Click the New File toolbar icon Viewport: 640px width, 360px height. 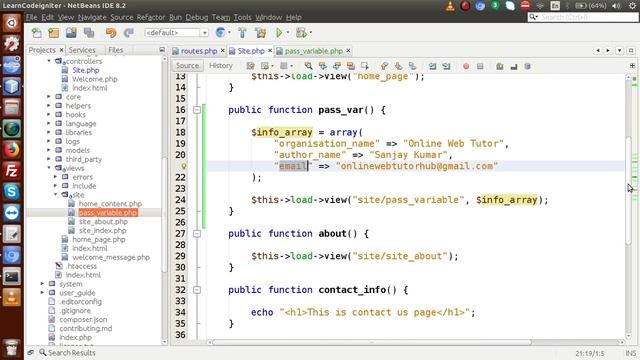pos(36,33)
